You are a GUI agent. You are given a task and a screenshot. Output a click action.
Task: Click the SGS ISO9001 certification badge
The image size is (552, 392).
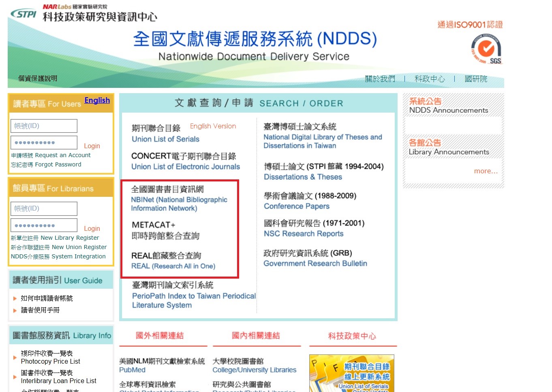[486, 49]
